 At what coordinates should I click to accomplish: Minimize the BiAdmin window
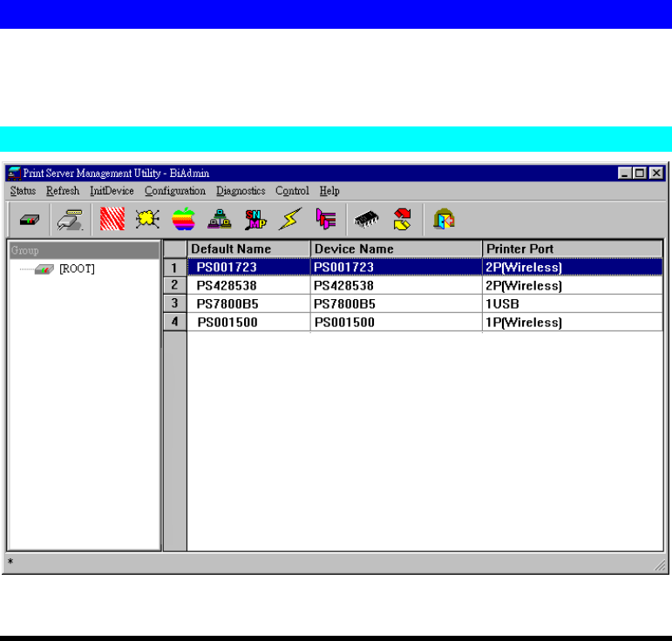624,174
